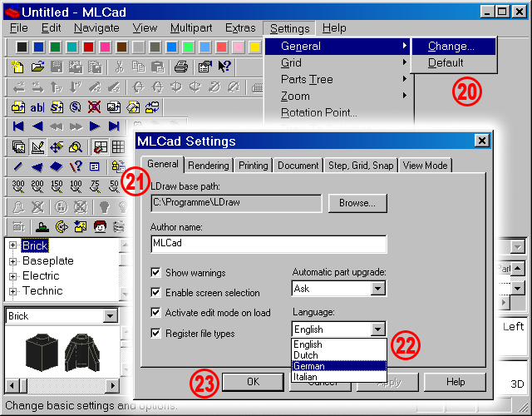Set zoom to 150 percent icon
Viewport: 532px width, 416px height.
click(x=57, y=186)
